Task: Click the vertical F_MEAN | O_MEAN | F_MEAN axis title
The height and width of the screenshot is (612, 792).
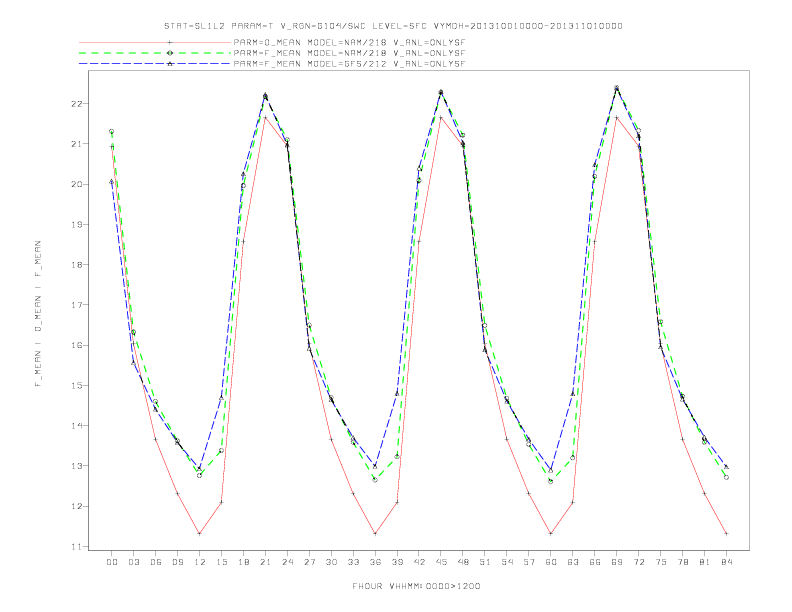Action: tap(38, 314)
